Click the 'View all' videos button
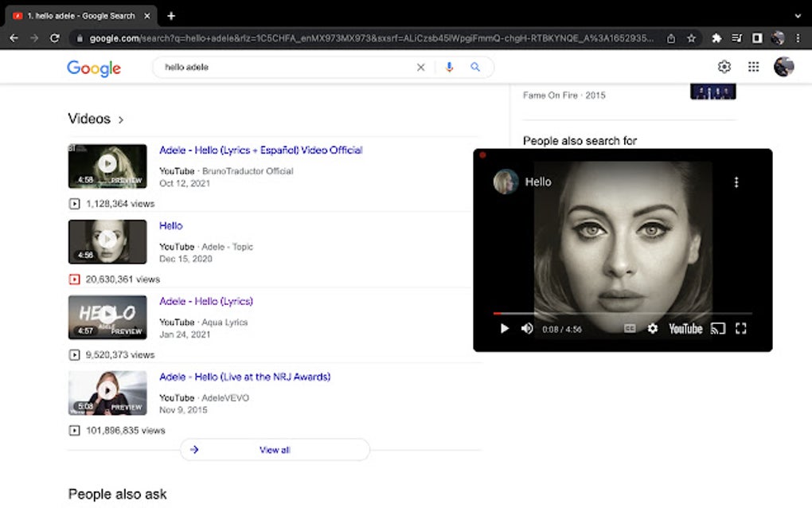This screenshot has width=812, height=508. pos(274,449)
